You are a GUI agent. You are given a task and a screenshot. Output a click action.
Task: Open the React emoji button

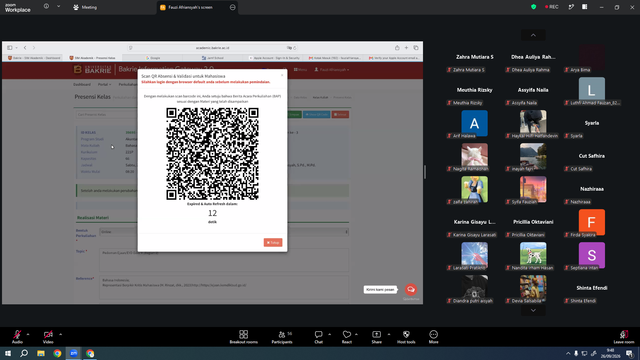[x=347, y=337]
